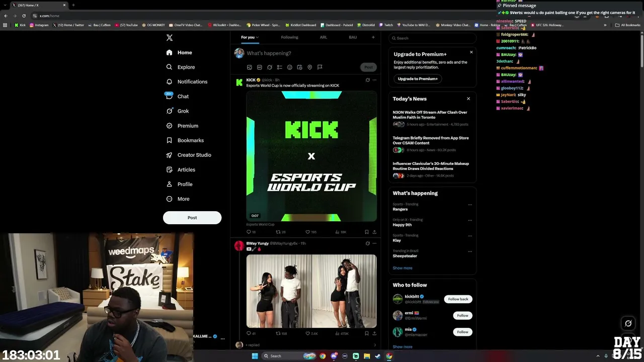Add a new timeline tab with plus
Viewport: 644px width, 362px height.
373,37
